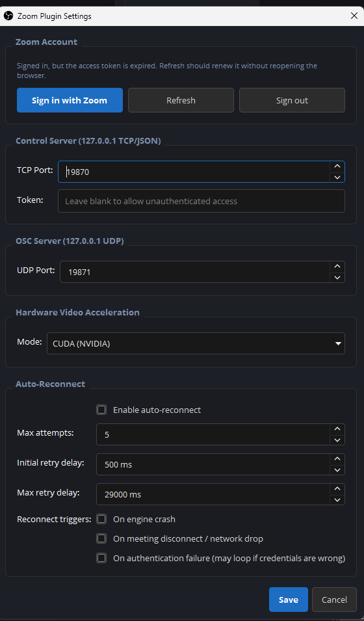Decrease Max attempts with down arrow
Screen dimensions: 364x621
tap(337, 440)
